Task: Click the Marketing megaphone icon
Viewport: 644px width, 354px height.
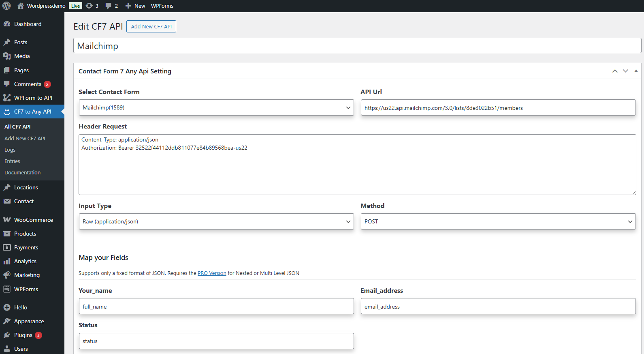Action: (x=7, y=275)
